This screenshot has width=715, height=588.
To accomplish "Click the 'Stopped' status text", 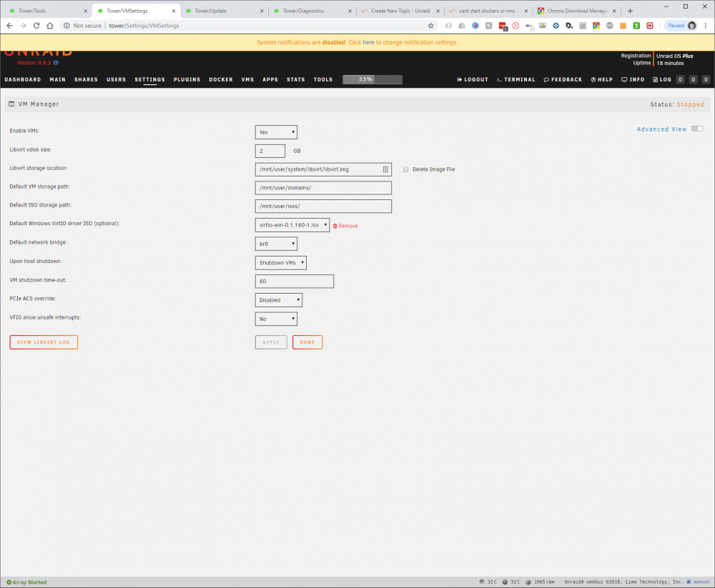I will coord(691,104).
